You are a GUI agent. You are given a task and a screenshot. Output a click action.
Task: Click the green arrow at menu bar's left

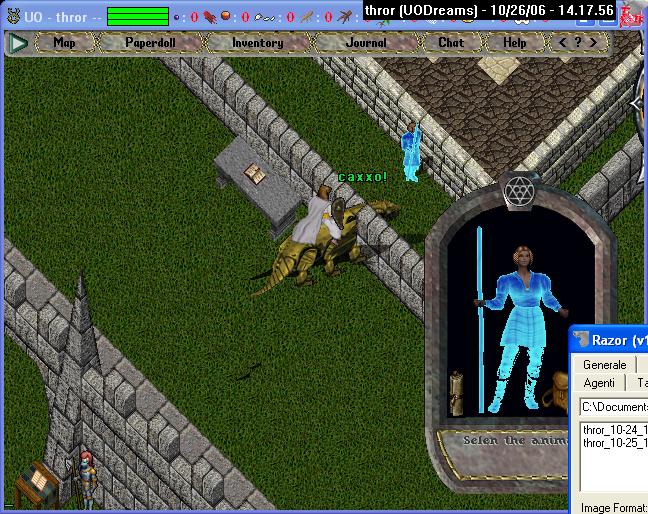point(18,43)
